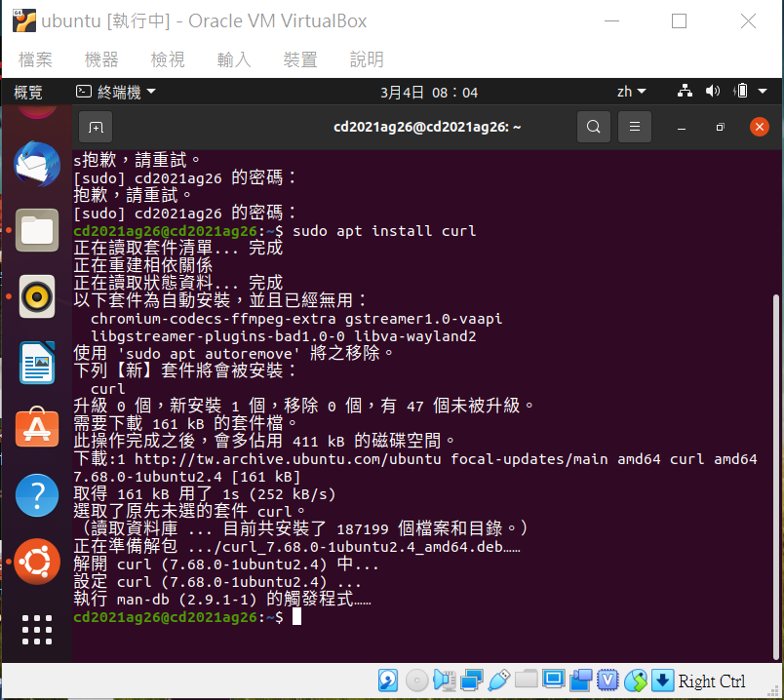This screenshot has width=784, height=700.
Task: Click the terminal prompt cursor line
Action: point(187,617)
